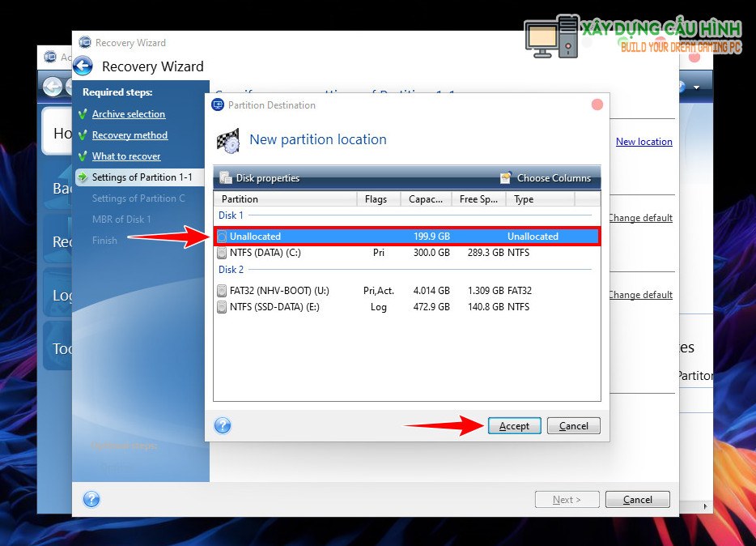The height and width of the screenshot is (546, 756).
Task: Close the Partition Destination dialog
Action: (x=597, y=105)
